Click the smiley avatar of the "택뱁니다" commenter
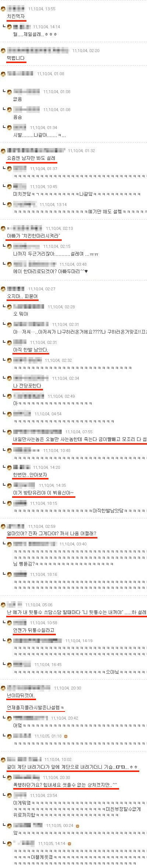The height and width of the screenshot is (868, 147). tap(3, 51)
